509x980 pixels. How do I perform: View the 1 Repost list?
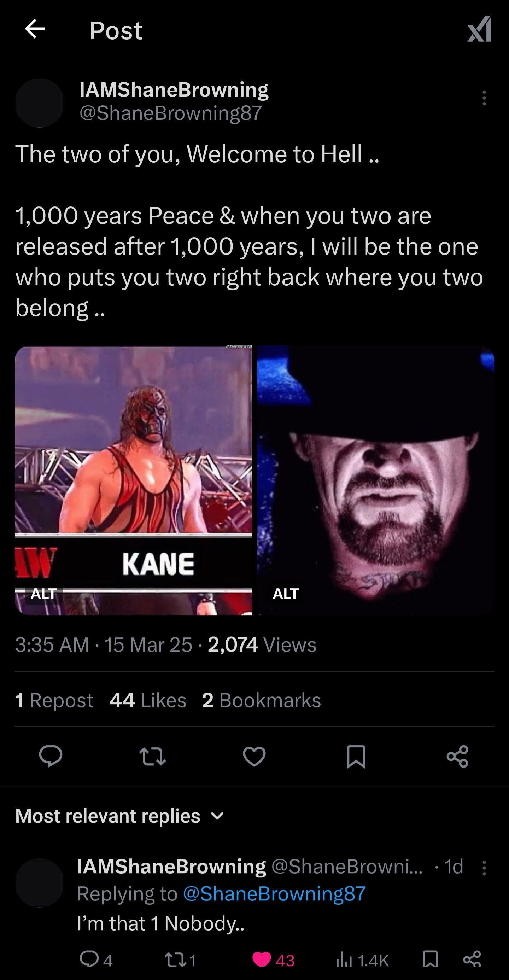click(54, 700)
